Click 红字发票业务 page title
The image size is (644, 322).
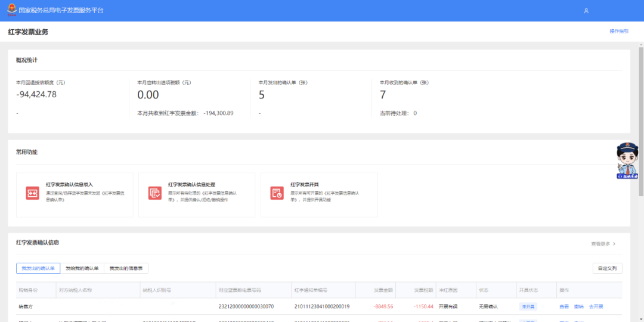tap(29, 32)
